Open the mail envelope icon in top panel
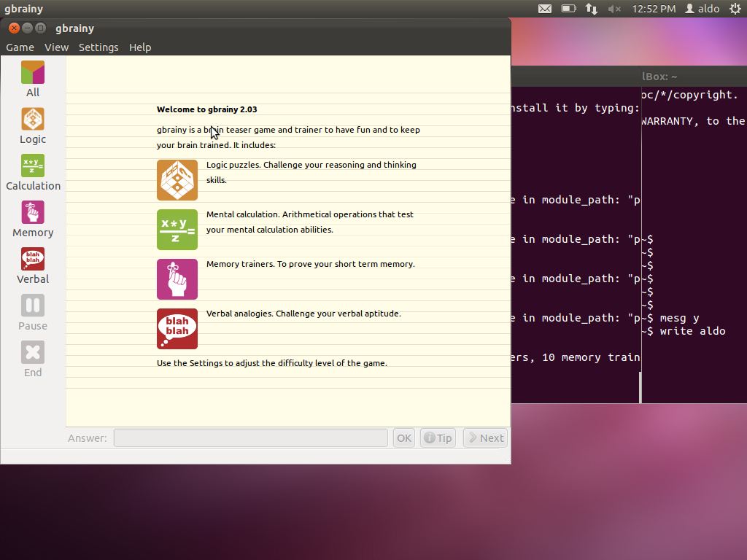The width and height of the screenshot is (747, 560). (545, 9)
